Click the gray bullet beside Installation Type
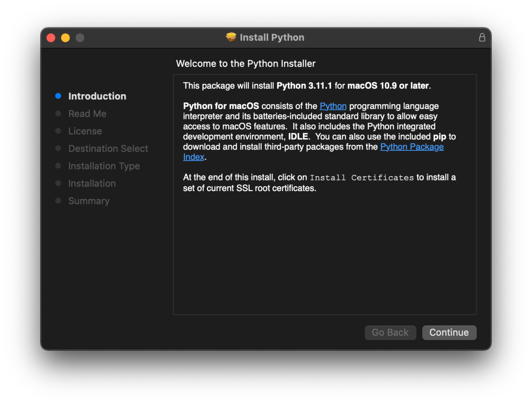Viewport: 532px width, 404px height. tap(58, 166)
